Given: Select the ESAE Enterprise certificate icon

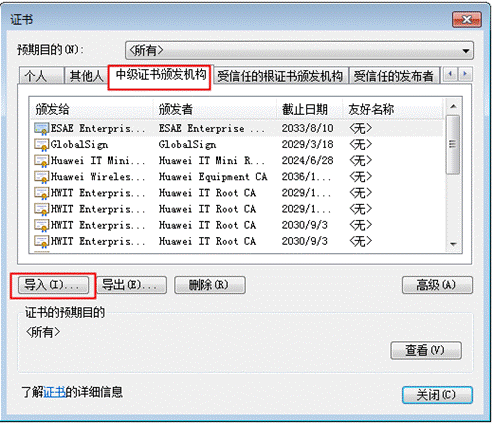Looking at the screenshot, I should [x=41, y=129].
